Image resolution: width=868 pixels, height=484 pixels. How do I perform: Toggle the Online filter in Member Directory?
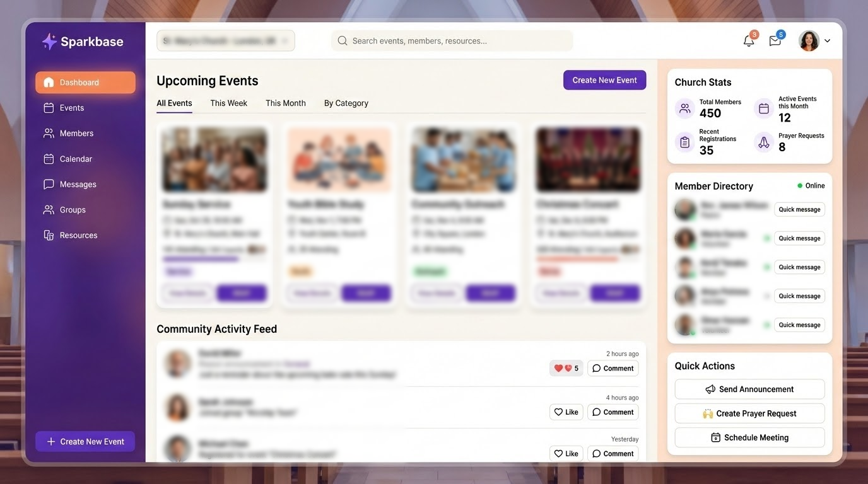810,185
